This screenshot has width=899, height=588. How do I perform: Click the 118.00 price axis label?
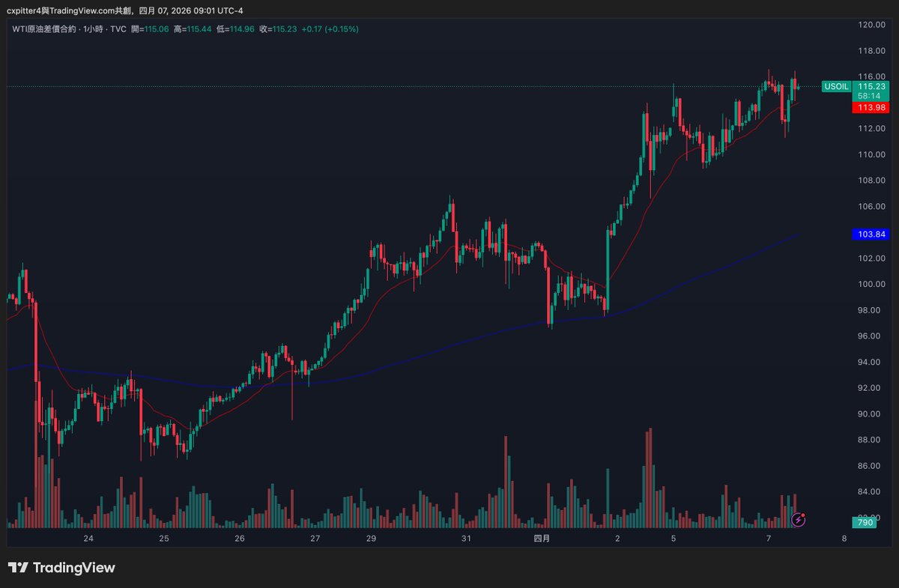(x=872, y=51)
